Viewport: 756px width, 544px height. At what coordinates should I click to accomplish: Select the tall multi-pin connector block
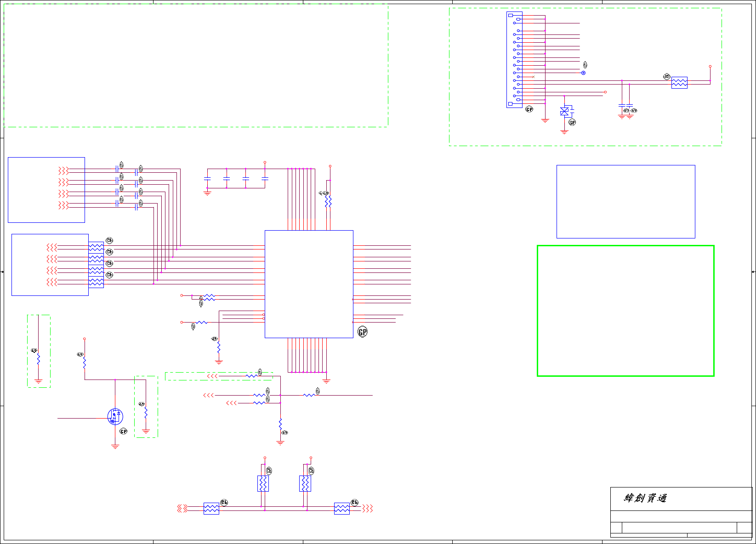(514, 60)
